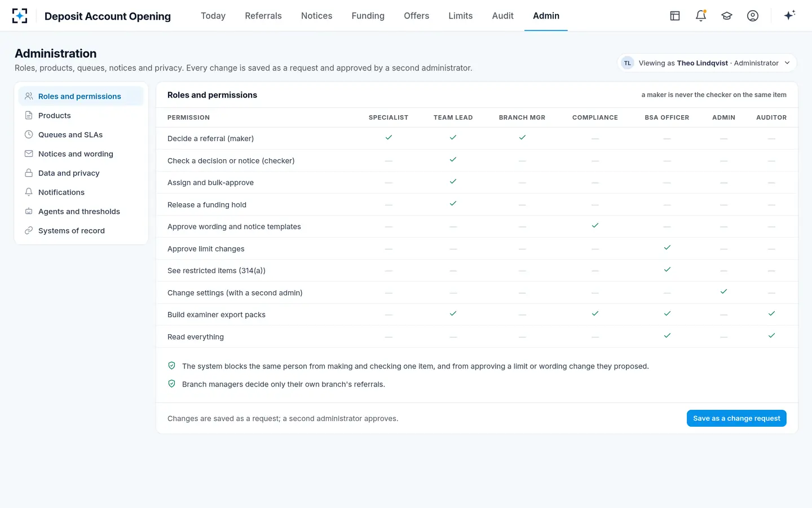This screenshot has width=812, height=508.
Task: Click the See restricted items (314(a)) row label
Action: [217, 270]
